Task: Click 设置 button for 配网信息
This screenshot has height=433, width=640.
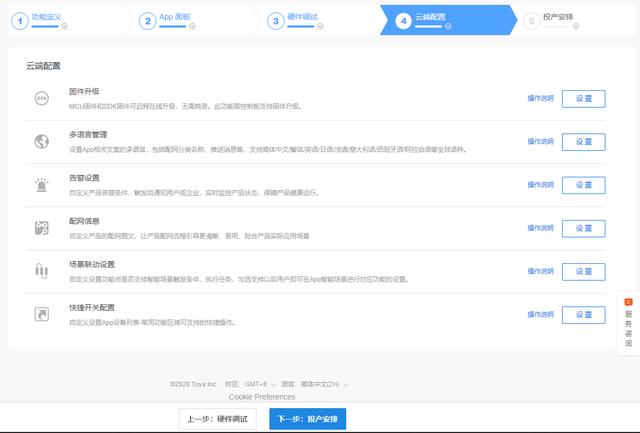Action: pyautogui.click(x=584, y=229)
